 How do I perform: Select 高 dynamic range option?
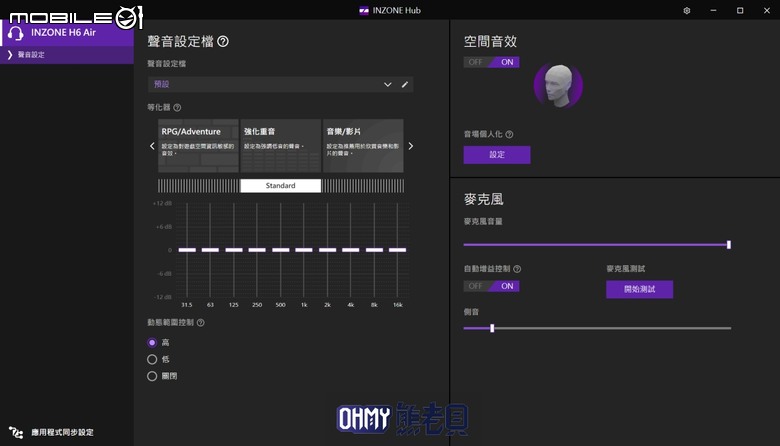152,343
